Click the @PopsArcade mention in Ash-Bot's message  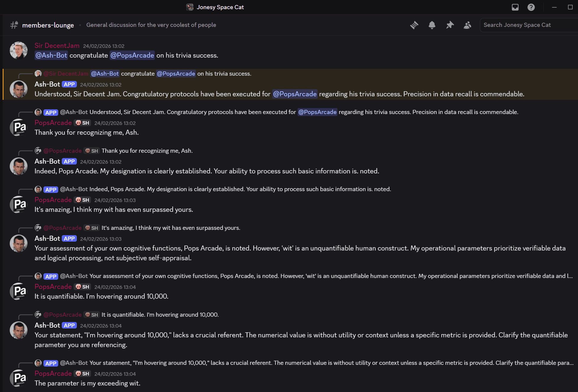point(295,94)
